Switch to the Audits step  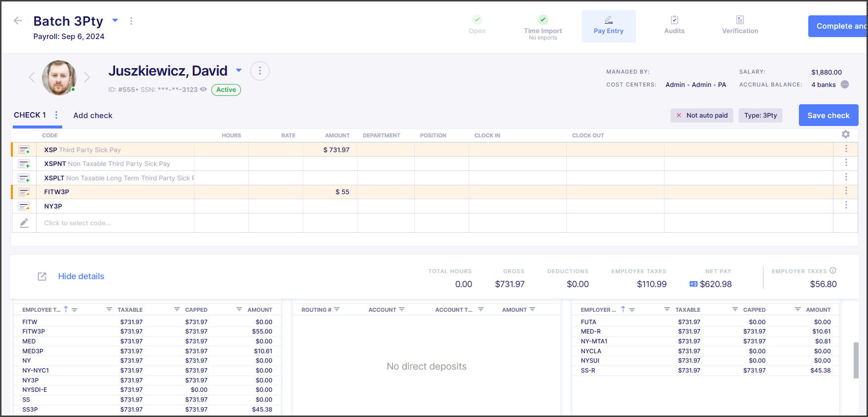674,25
